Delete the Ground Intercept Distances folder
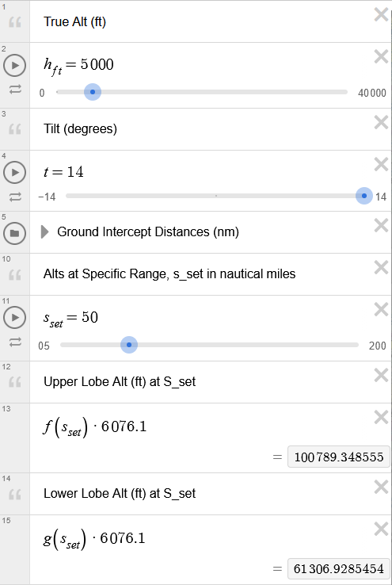The image size is (392, 585). (x=381, y=225)
